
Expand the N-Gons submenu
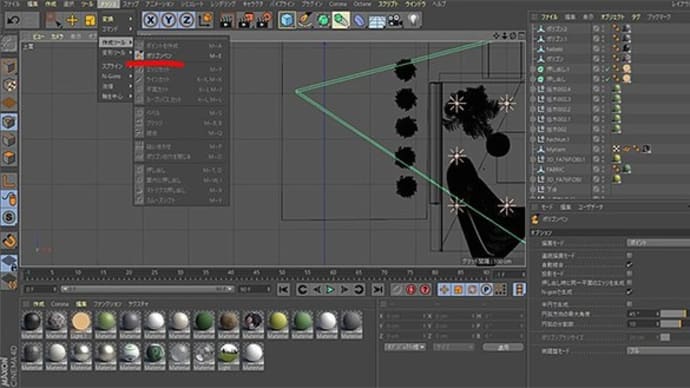pos(116,76)
